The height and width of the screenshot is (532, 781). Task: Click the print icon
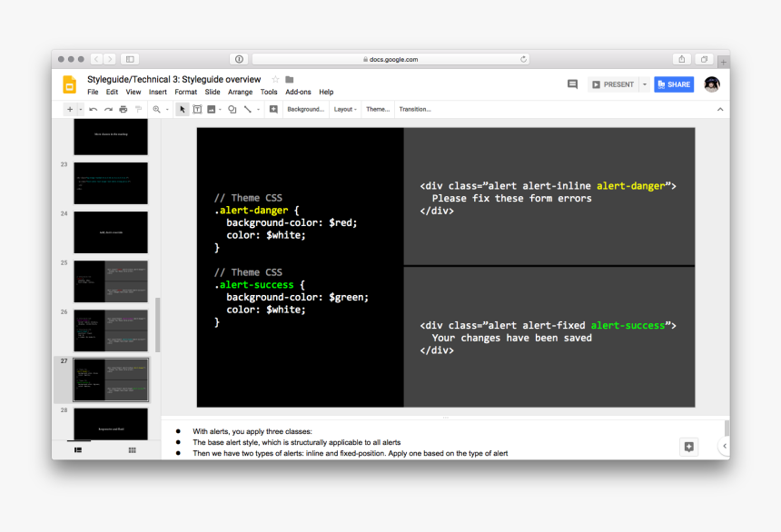(x=124, y=109)
